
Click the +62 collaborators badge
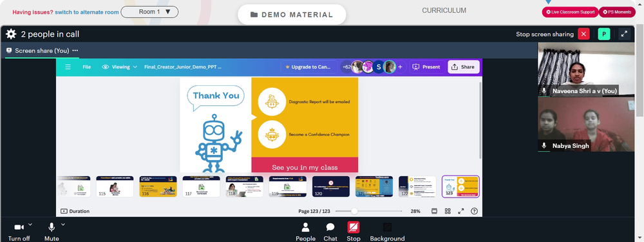[346, 66]
